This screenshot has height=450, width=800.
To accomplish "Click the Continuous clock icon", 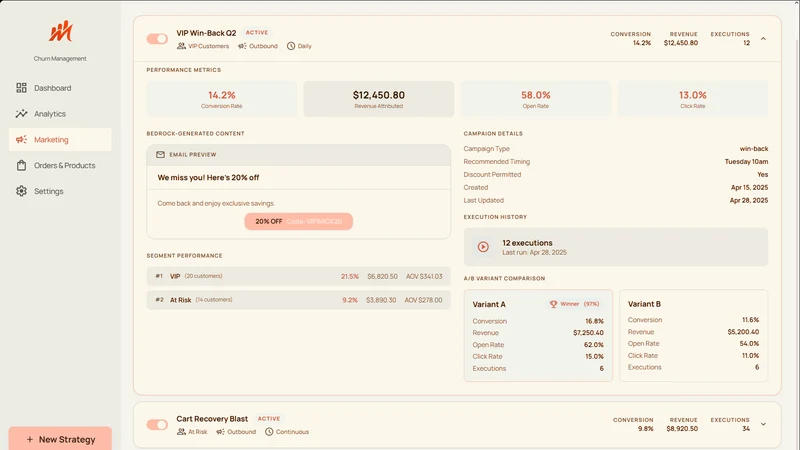I will click(269, 432).
